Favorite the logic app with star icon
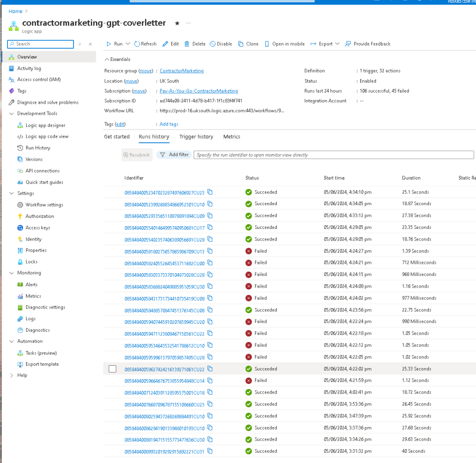Image resolution: width=476 pixels, height=463 pixels. point(177,23)
